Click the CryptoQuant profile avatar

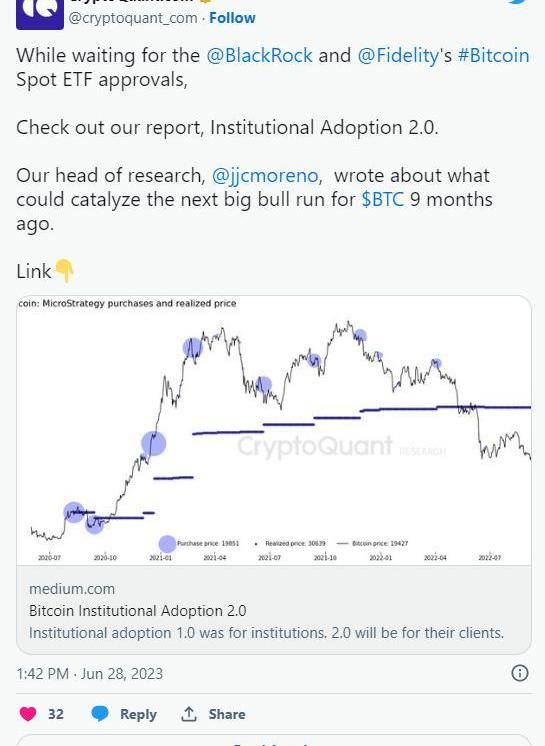click(40, 14)
